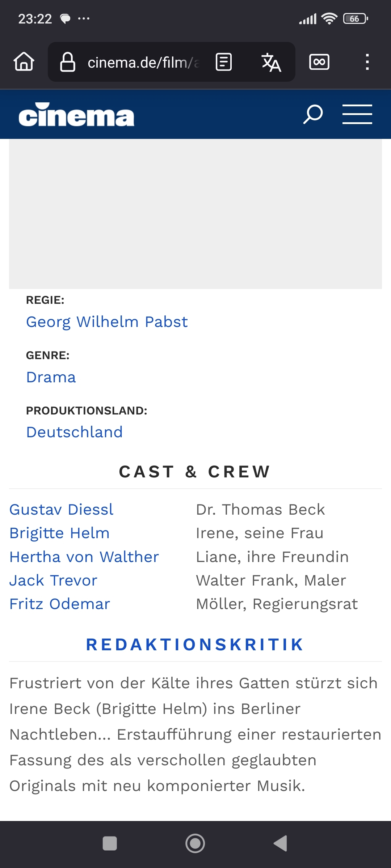Image resolution: width=391 pixels, height=868 pixels.
Task: Tap the site lock security icon
Action: pos(68,62)
